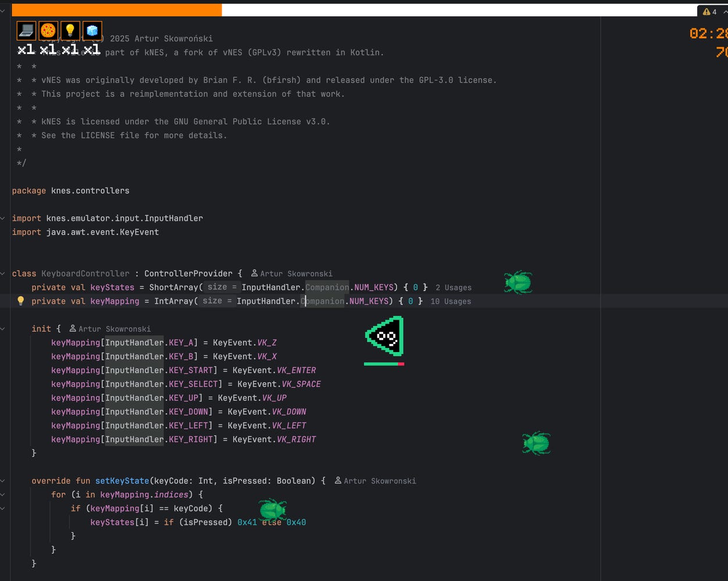728x581 pixels.
Task: Click size hint in ShortArray call
Action: point(222,288)
